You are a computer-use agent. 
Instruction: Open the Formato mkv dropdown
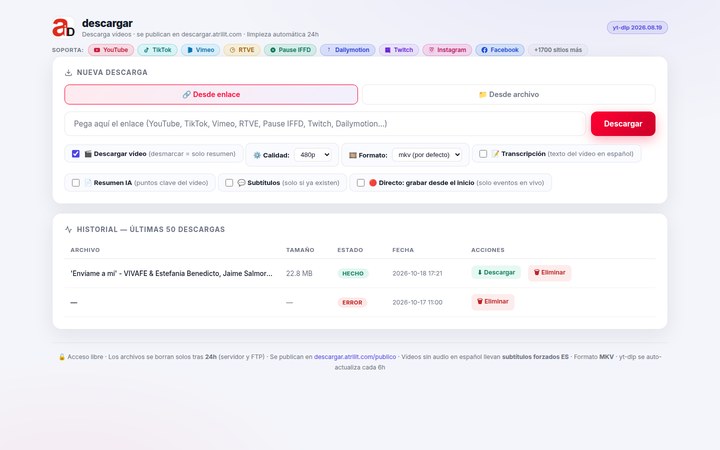pos(427,155)
